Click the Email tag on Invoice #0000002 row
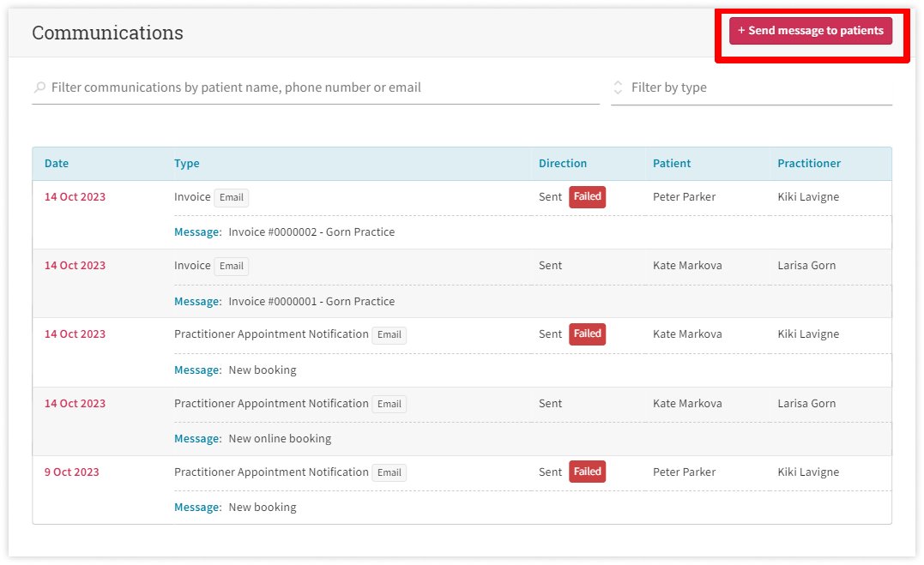Screen dimensions: 924x565 click(231, 197)
